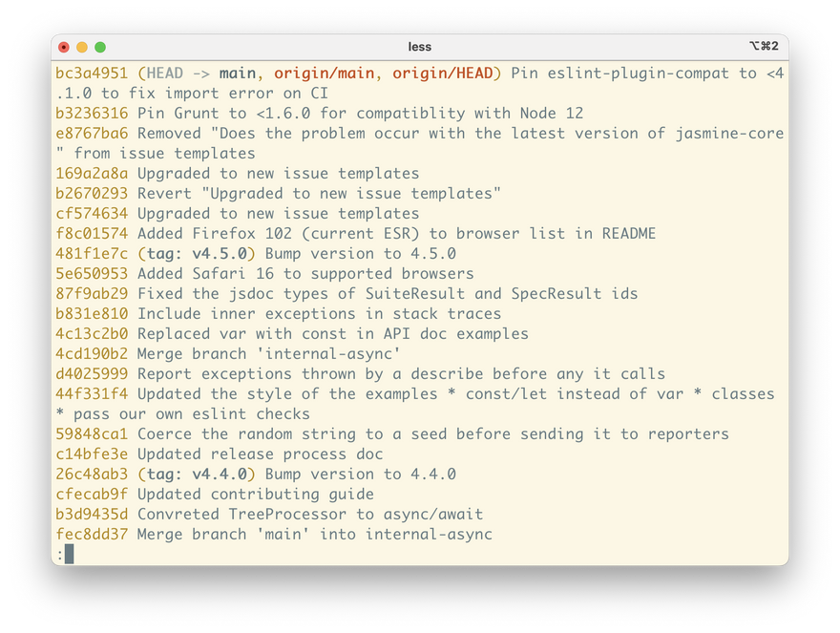Click the ⌥⌘2 shortcut indicator in title bar
Screen dimensions: 840x633
764,46
